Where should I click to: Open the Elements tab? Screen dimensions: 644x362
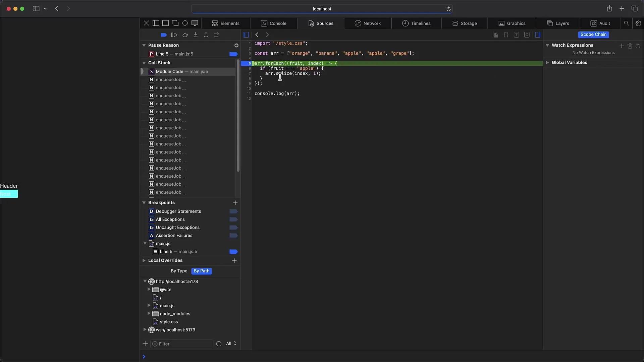[226, 23]
